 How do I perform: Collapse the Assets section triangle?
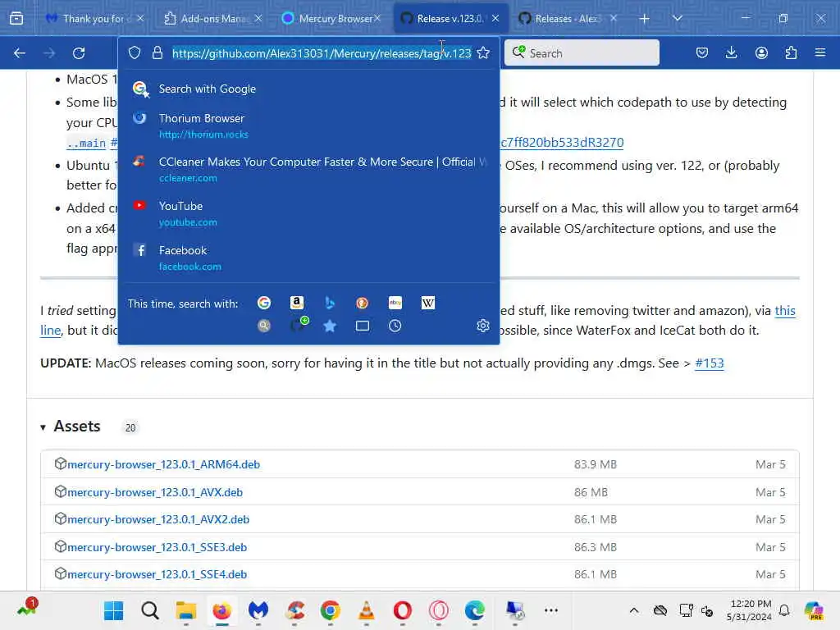(43, 427)
